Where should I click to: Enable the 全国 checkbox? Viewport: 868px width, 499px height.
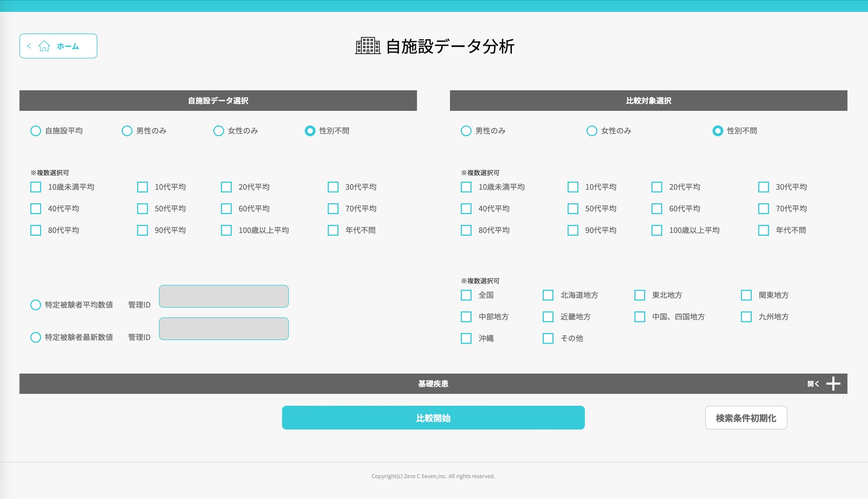466,295
